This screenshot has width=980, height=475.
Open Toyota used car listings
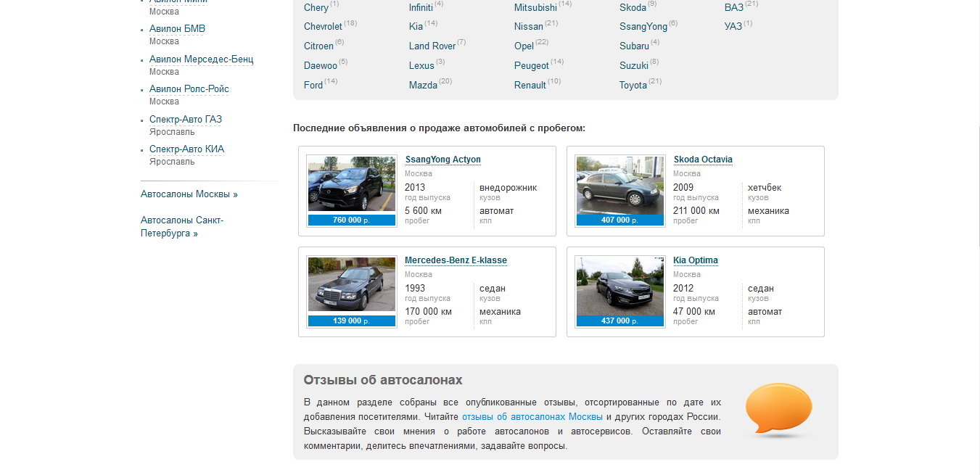point(633,85)
